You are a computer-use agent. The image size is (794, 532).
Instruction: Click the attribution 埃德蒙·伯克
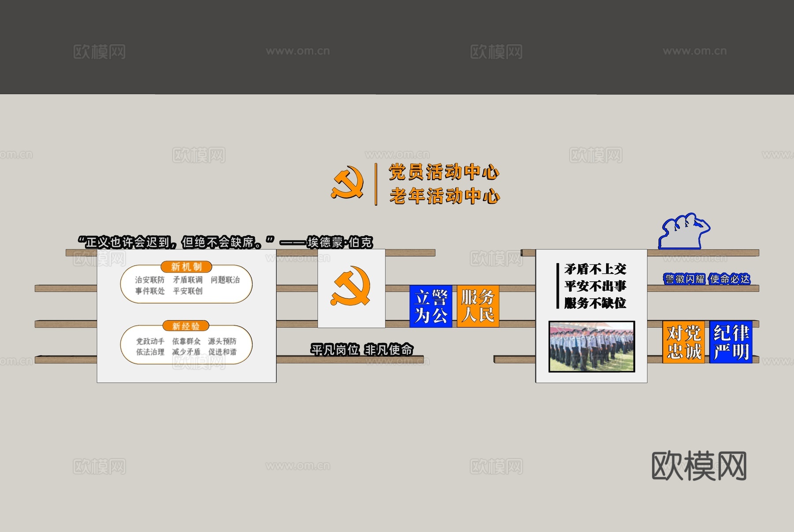tap(340, 242)
